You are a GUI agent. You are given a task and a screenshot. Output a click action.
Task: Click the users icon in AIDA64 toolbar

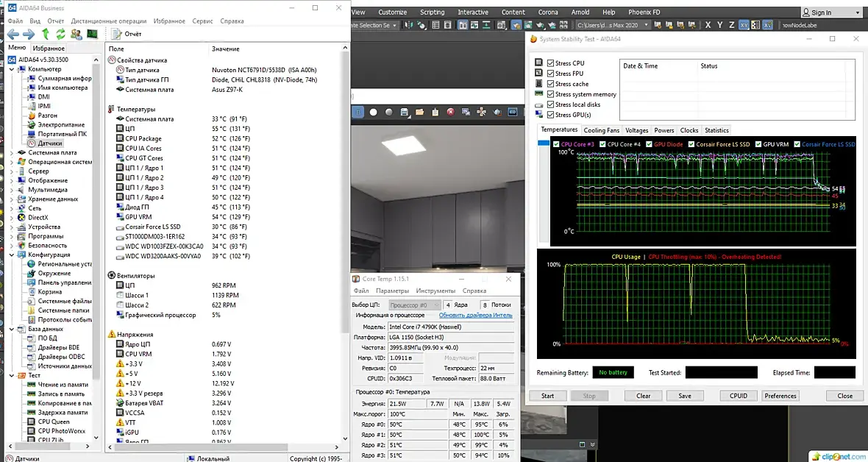click(76, 34)
